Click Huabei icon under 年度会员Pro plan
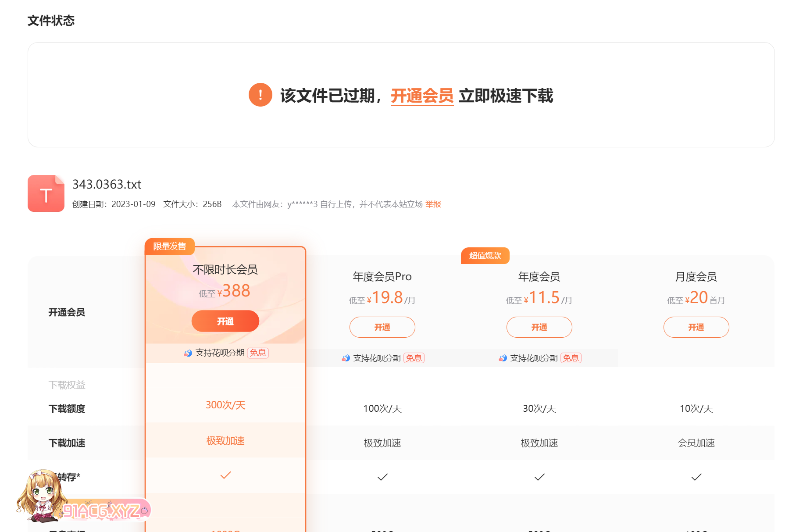803x532 pixels. tap(346, 358)
